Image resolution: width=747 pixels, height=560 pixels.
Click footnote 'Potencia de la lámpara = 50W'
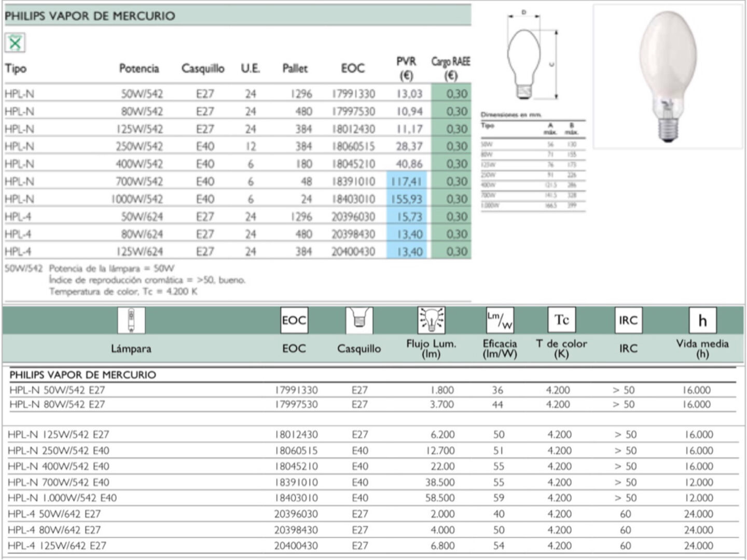[112, 269]
